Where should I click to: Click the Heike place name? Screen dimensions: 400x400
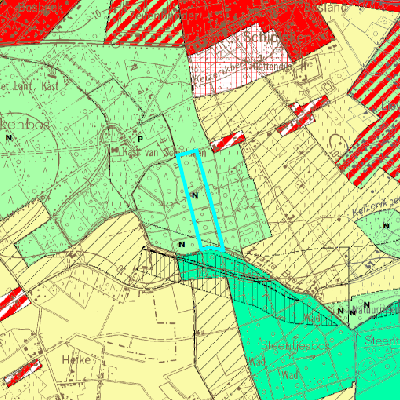click(x=76, y=360)
